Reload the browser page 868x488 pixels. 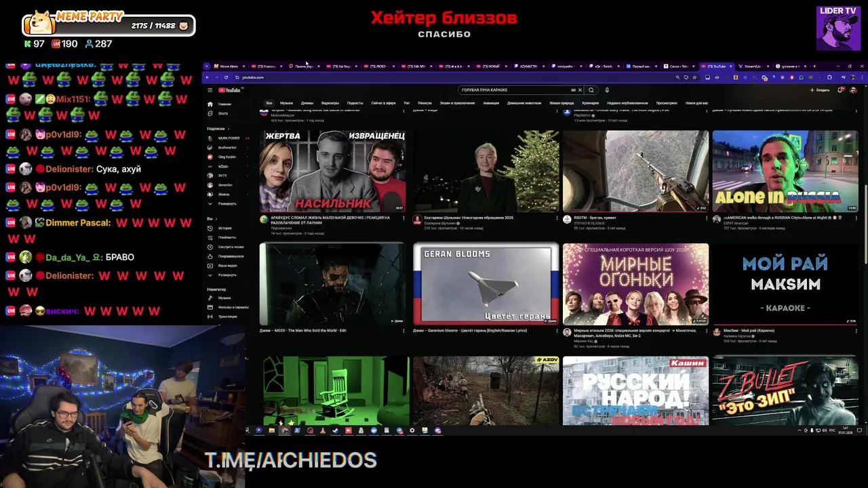click(226, 77)
